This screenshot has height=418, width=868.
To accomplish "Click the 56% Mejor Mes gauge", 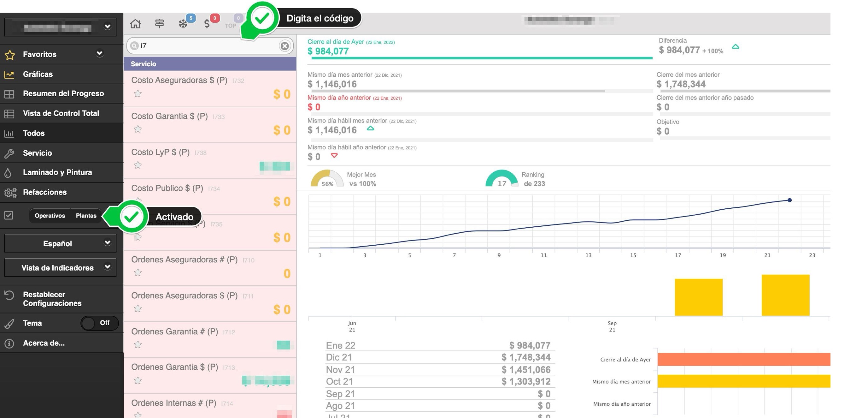I will 327,178.
